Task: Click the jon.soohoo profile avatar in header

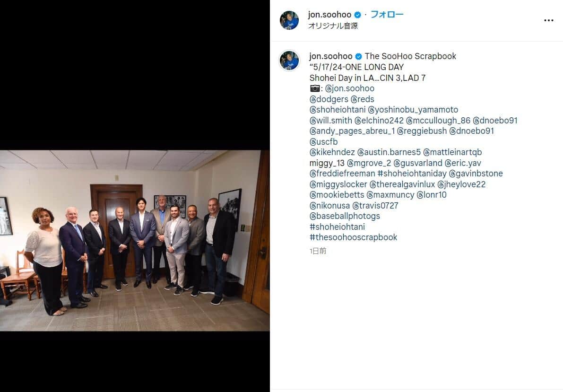Action: pyautogui.click(x=289, y=20)
